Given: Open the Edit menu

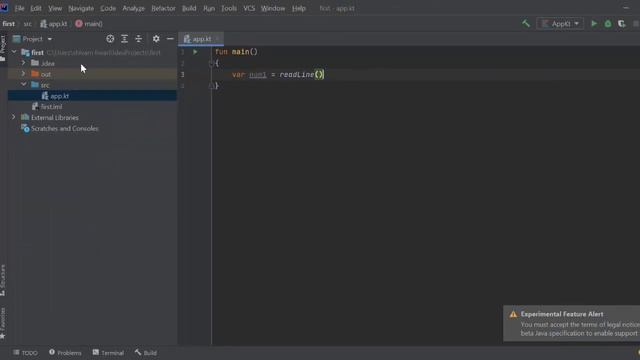Looking at the screenshot, I should tap(36, 8).
